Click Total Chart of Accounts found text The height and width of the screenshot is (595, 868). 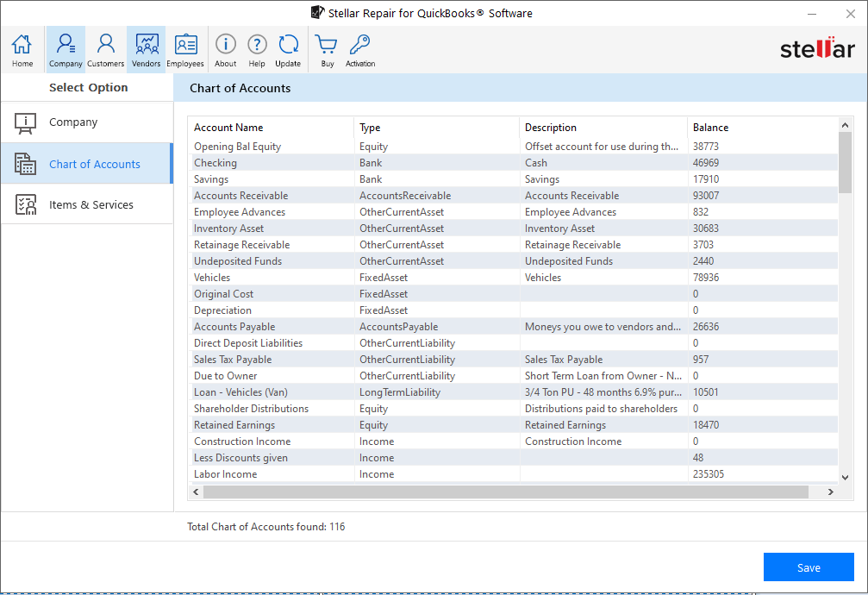[x=265, y=527]
